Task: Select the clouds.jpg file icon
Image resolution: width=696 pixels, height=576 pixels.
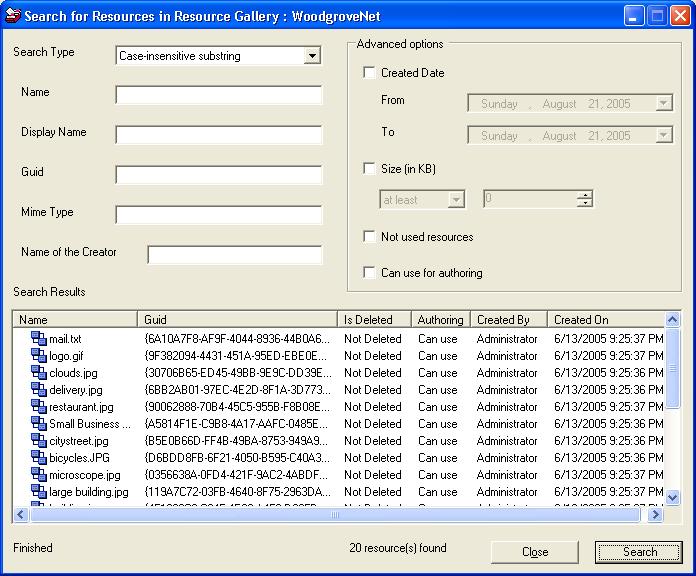Action: (x=39, y=373)
